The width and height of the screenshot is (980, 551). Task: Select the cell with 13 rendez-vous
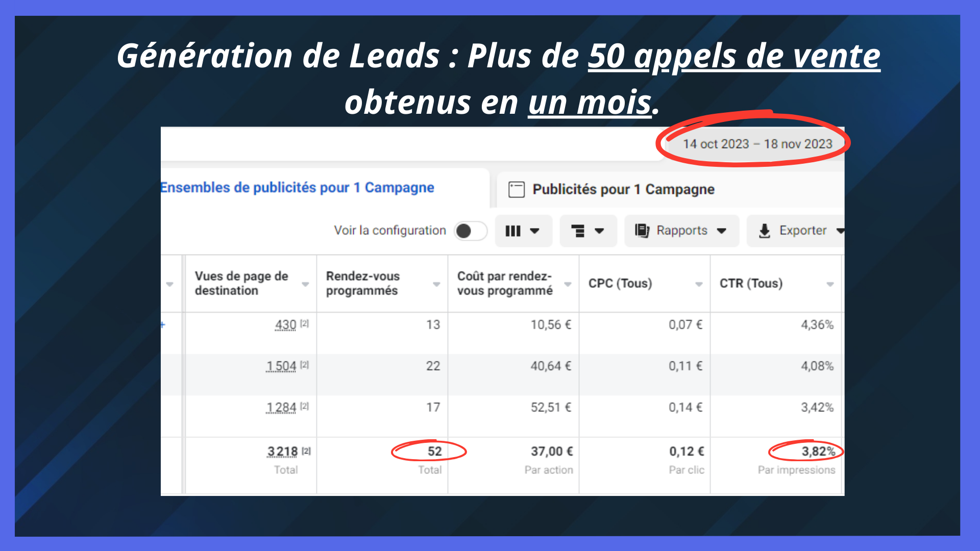click(x=382, y=333)
